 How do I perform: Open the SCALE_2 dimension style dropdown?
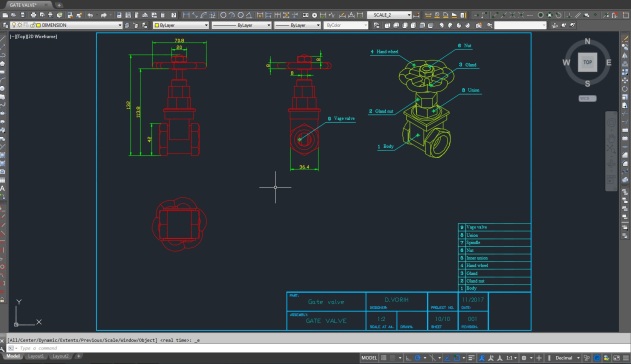coord(409,15)
